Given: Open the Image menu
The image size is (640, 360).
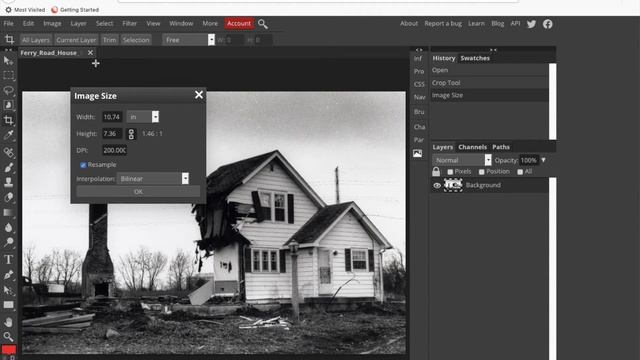Looking at the screenshot, I should pyautogui.click(x=52, y=24).
